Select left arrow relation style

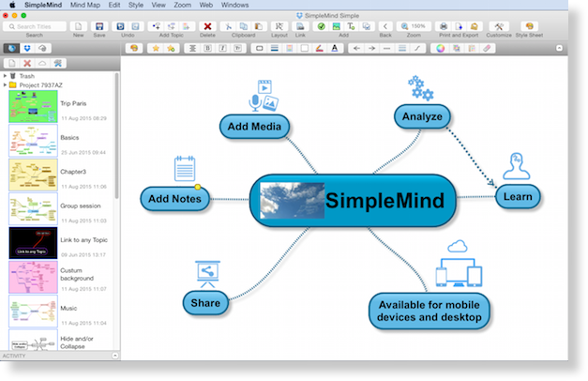click(x=356, y=48)
